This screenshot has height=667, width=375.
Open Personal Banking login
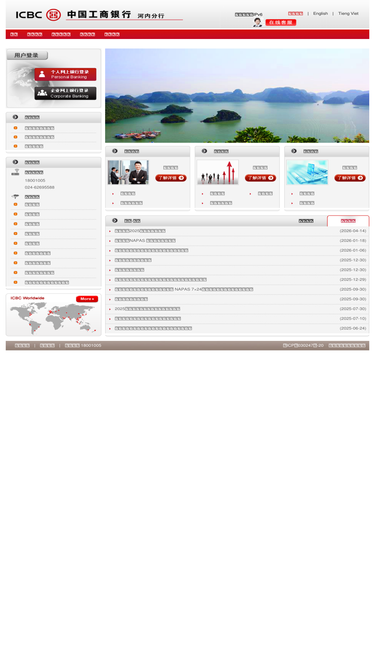(65, 74)
